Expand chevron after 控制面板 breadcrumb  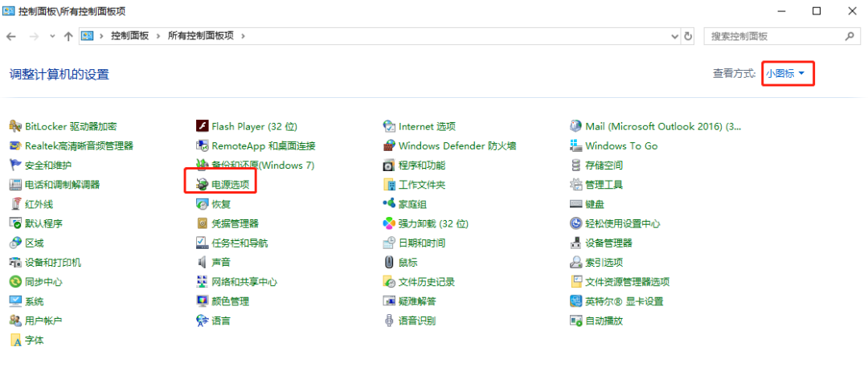tap(158, 36)
